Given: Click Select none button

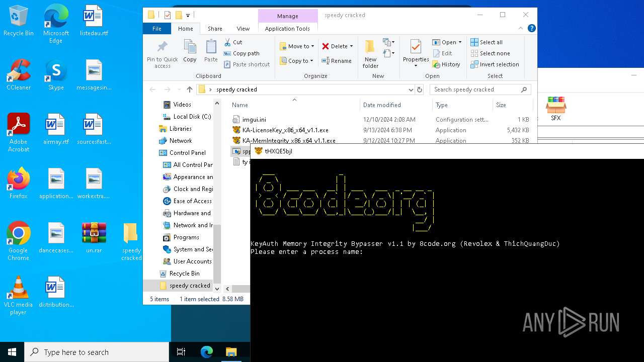Looking at the screenshot, I should point(490,53).
